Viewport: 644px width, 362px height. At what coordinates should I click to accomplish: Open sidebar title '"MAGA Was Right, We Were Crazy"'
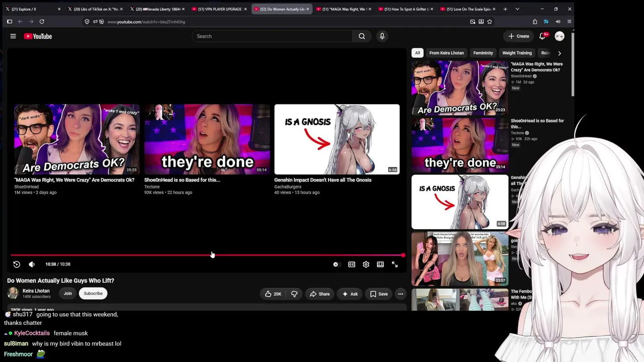pos(537,67)
